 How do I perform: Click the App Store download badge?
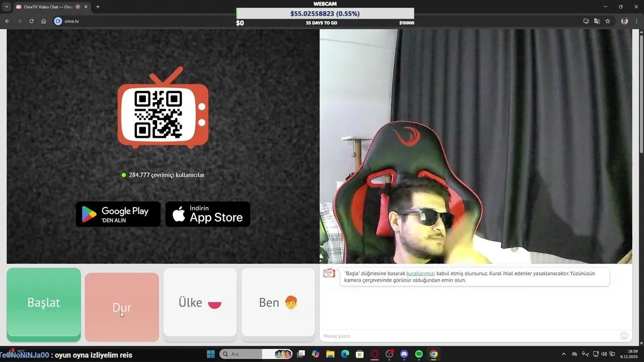pyautogui.click(x=208, y=214)
